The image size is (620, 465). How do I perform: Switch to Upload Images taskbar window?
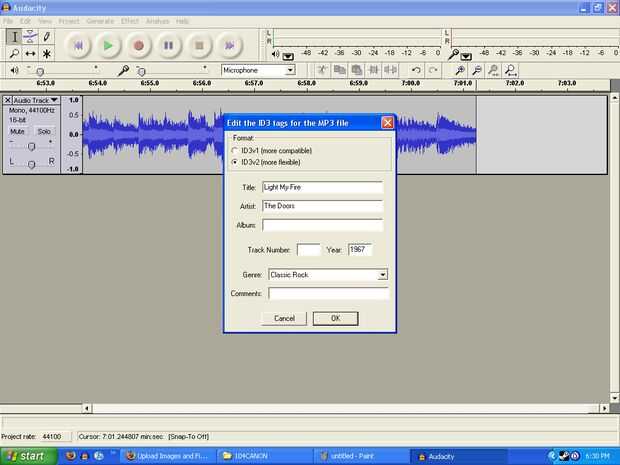[168, 456]
